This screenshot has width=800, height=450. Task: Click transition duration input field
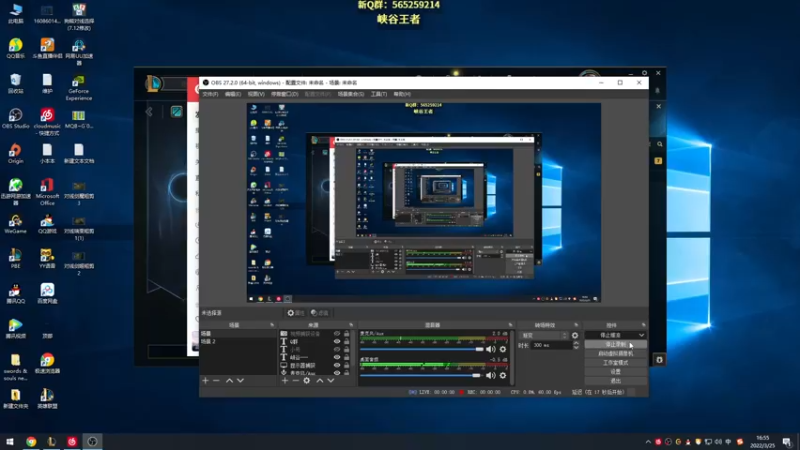552,345
